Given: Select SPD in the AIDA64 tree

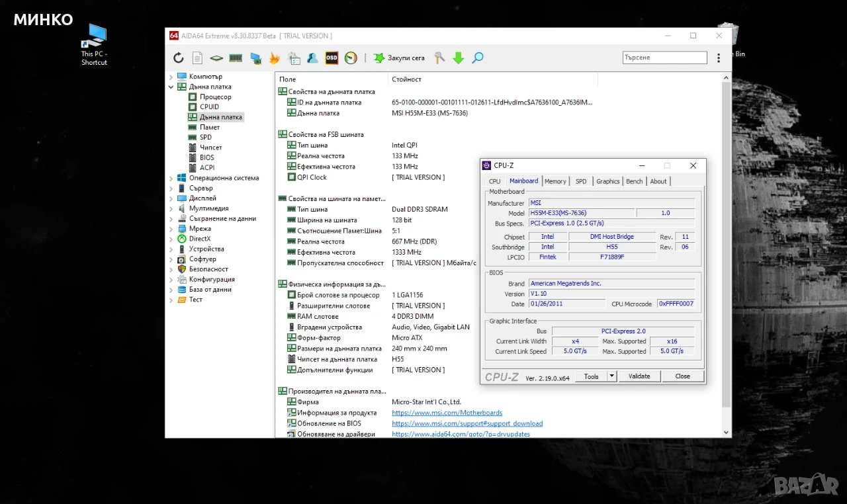Looking at the screenshot, I should point(206,138).
